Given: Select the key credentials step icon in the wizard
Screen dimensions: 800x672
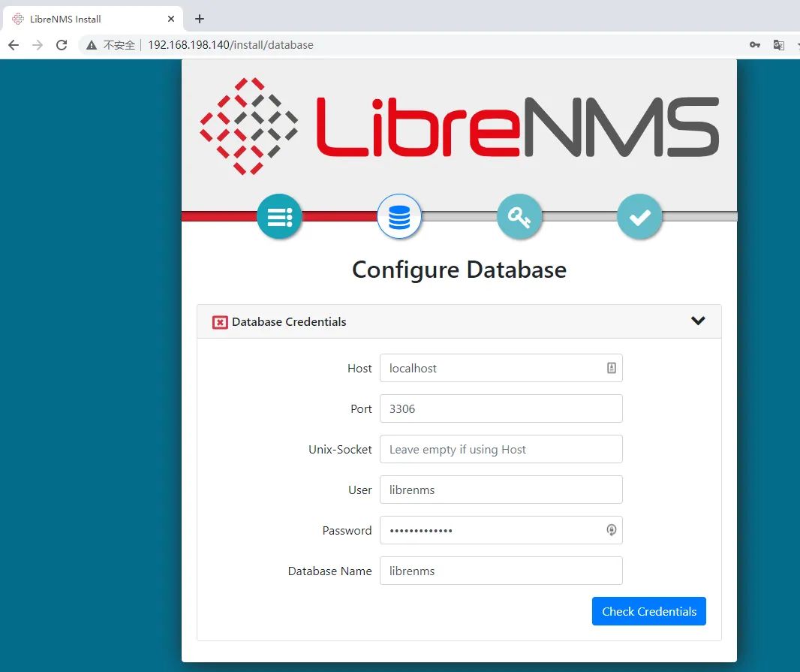Looking at the screenshot, I should (x=519, y=216).
